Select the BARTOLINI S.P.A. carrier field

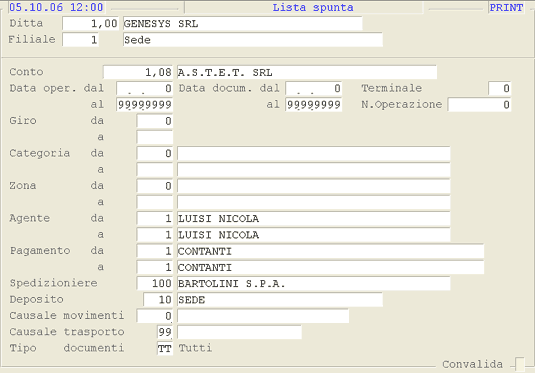[314, 283]
